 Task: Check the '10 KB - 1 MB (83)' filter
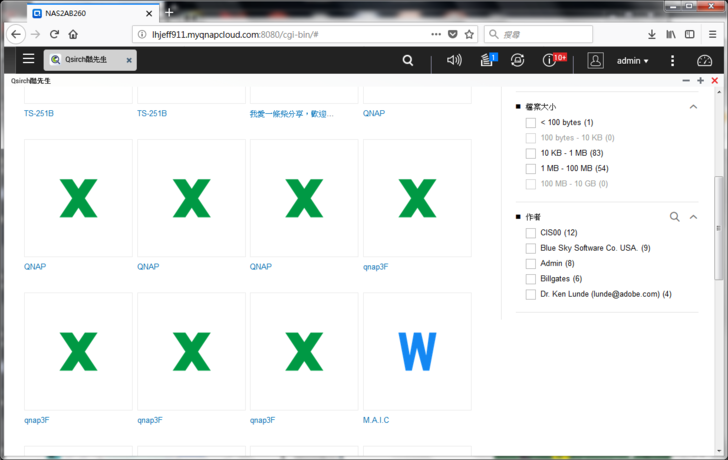pos(531,154)
